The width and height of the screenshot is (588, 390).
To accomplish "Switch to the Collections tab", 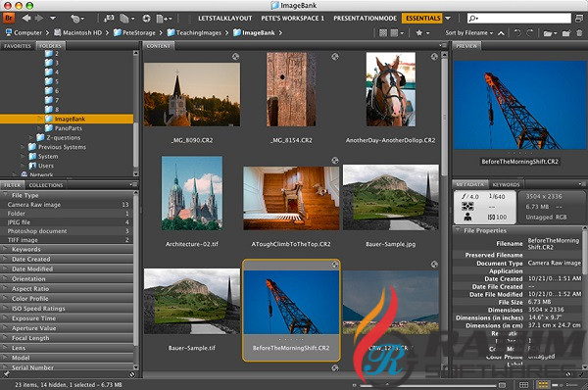I will tap(46, 185).
